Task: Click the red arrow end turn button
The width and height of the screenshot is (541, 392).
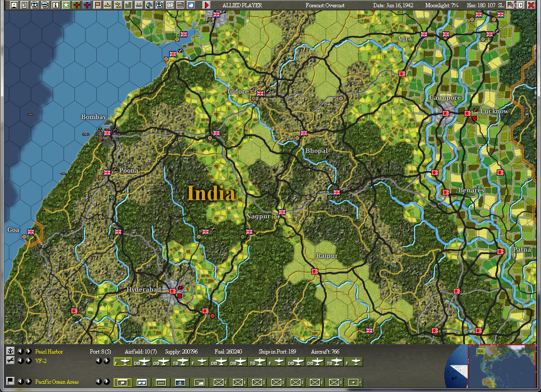Action: point(207,5)
